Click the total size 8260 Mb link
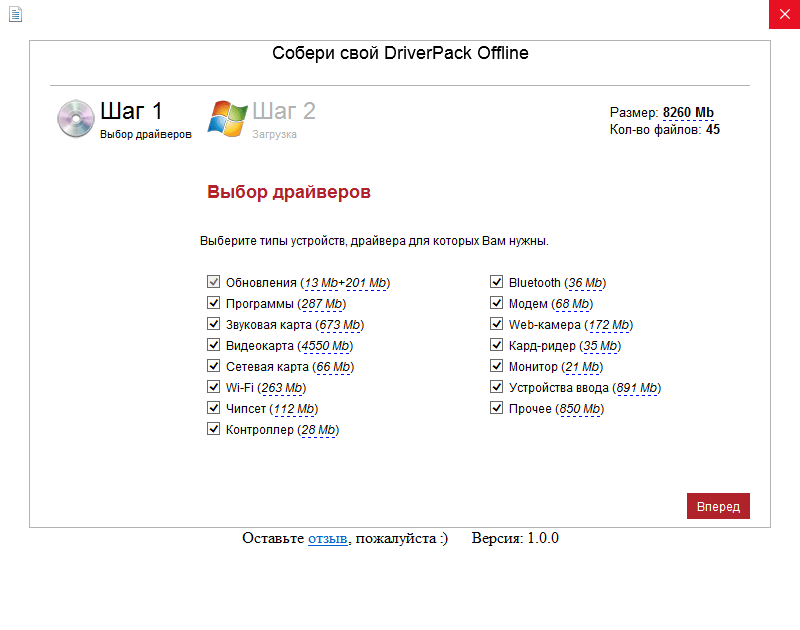The image size is (800, 630). coord(688,113)
